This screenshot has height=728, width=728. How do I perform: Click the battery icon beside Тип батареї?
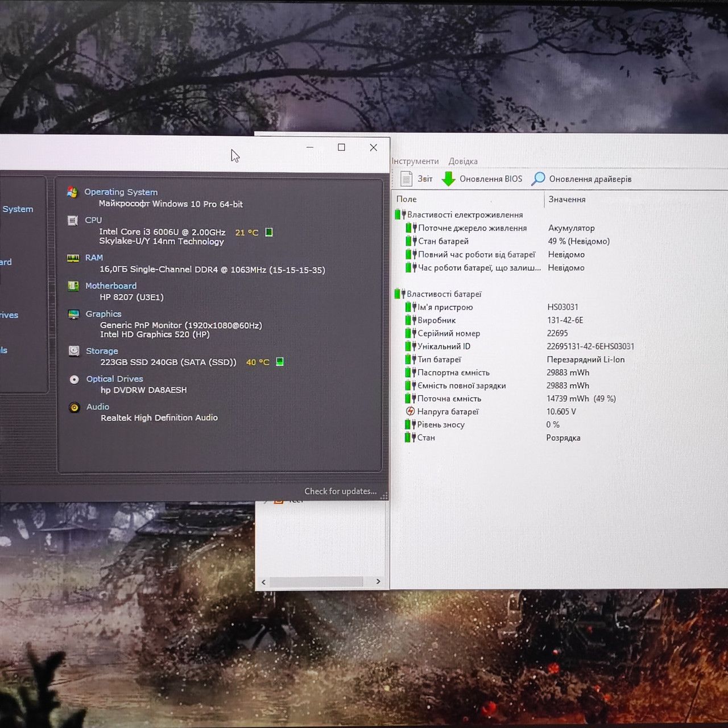411,359
